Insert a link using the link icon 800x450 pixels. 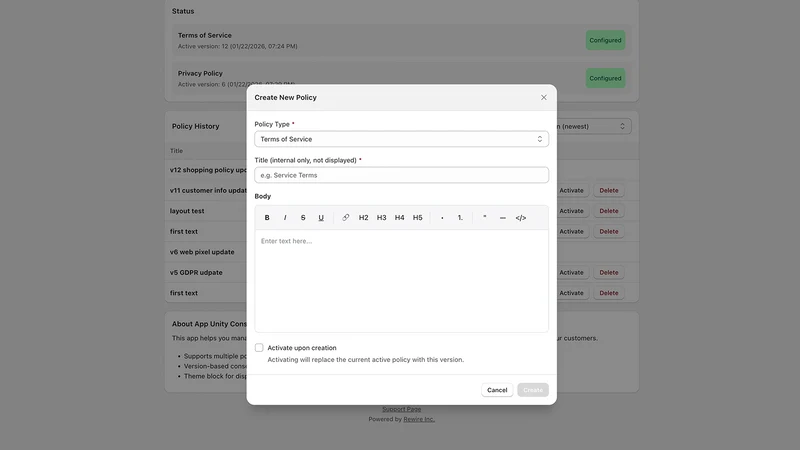(345, 217)
